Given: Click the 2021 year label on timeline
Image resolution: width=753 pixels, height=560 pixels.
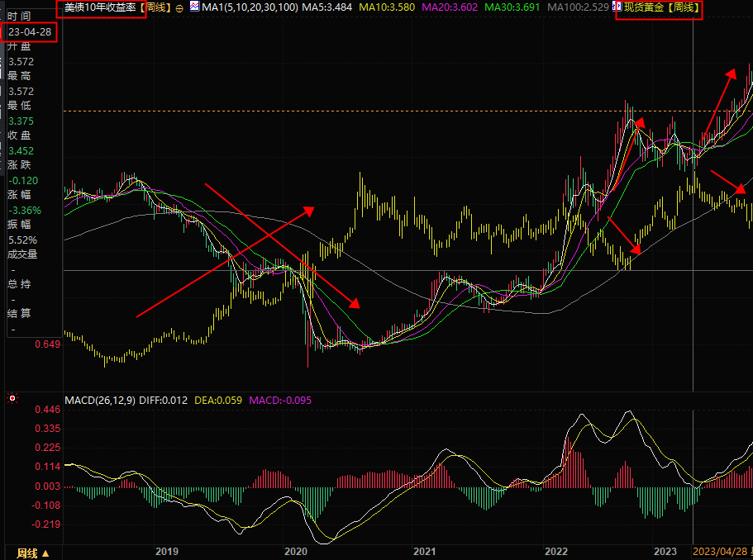Looking at the screenshot, I should point(424,551).
